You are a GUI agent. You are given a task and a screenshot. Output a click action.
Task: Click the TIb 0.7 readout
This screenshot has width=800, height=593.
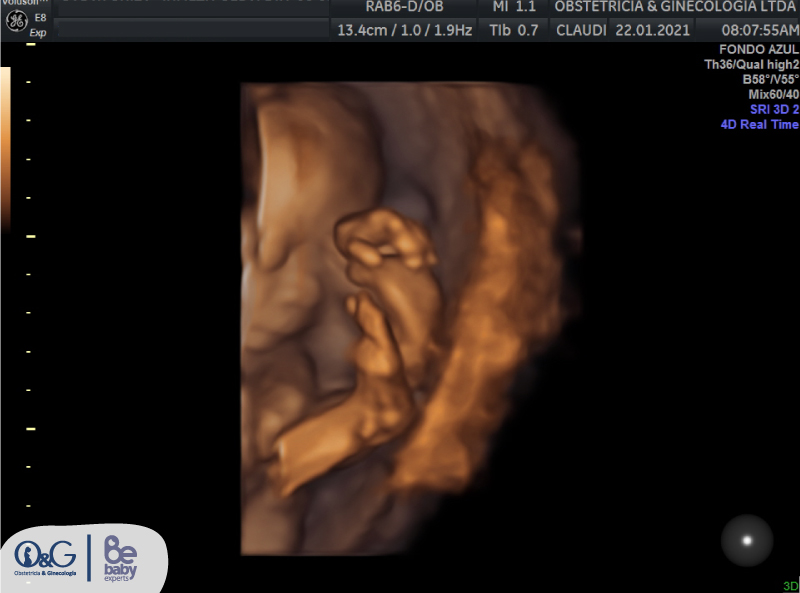(x=514, y=31)
